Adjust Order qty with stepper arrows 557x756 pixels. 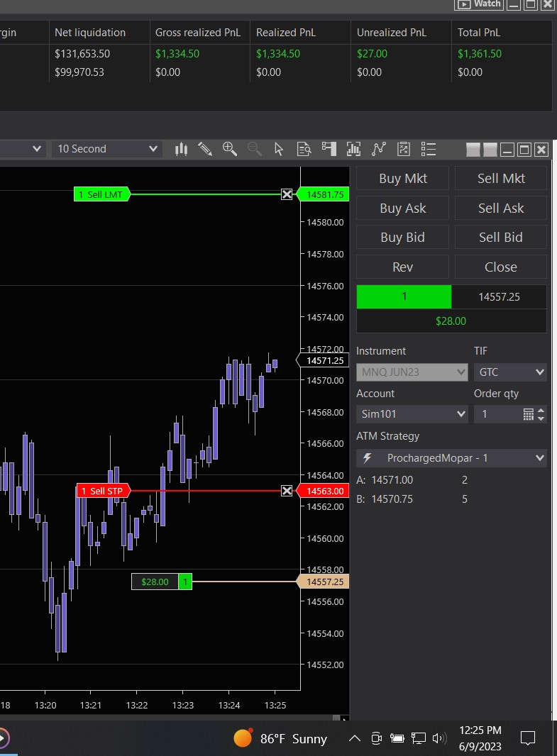pos(541,414)
